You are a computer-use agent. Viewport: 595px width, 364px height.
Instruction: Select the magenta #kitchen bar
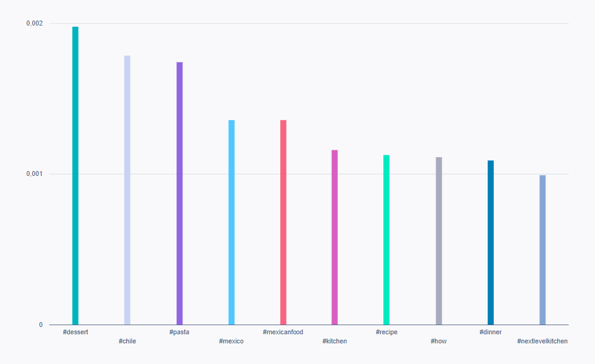335,237
